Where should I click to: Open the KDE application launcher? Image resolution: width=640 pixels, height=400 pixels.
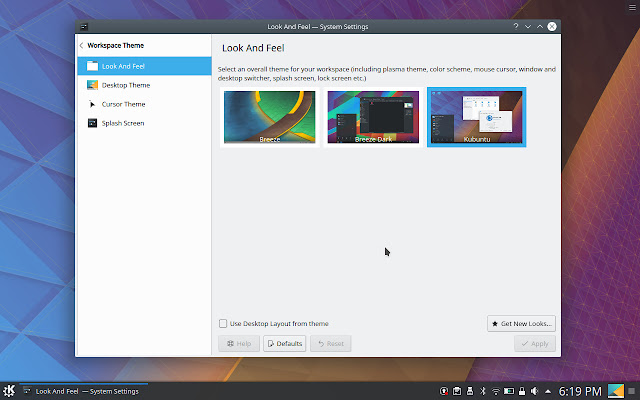pyautogui.click(x=9, y=391)
